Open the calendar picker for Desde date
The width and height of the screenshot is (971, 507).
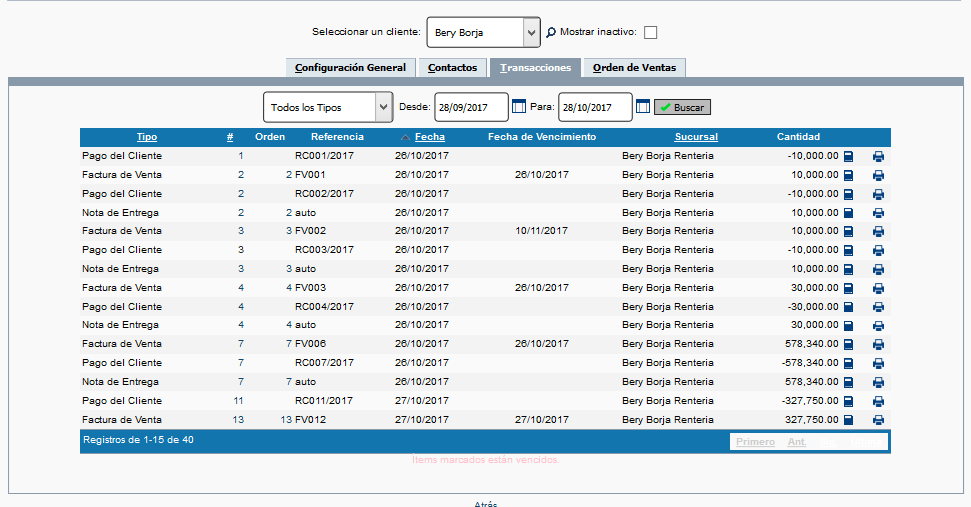tap(519, 107)
